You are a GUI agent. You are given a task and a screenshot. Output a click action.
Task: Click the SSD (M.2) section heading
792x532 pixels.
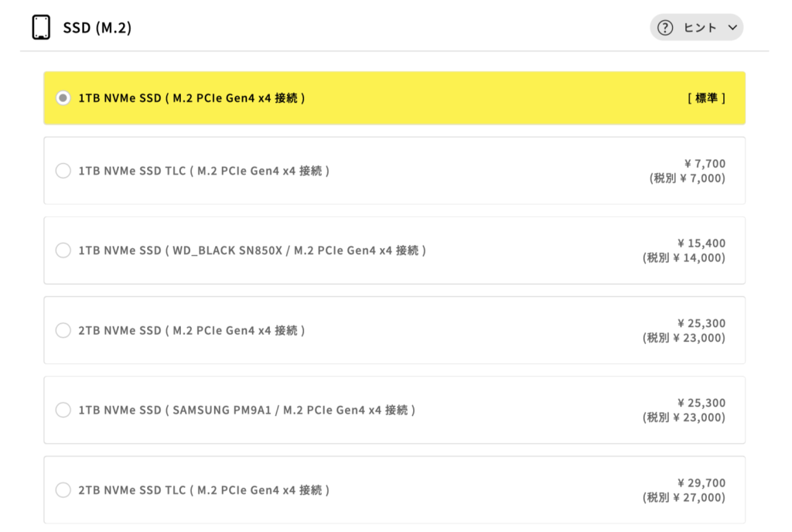(x=97, y=28)
